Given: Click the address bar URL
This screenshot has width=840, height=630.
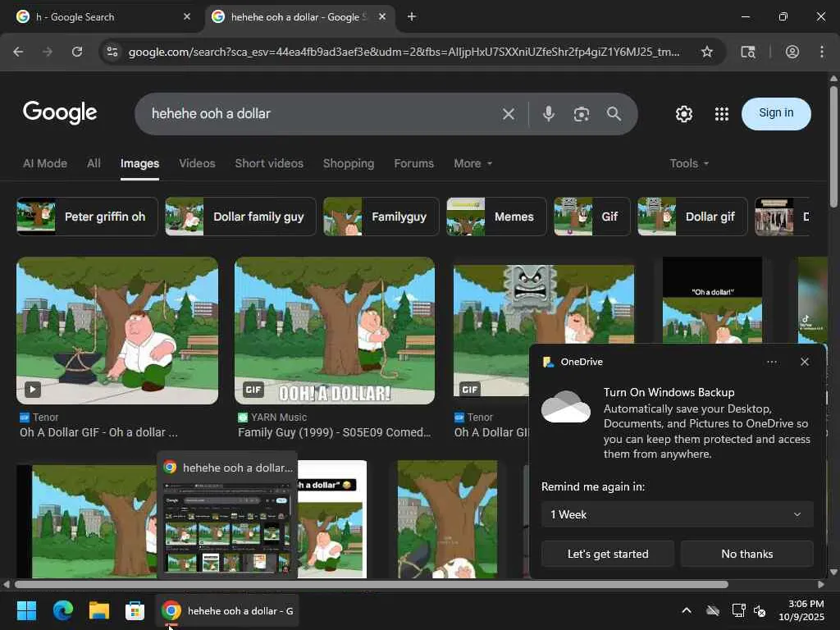Looking at the screenshot, I should [404, 52].
